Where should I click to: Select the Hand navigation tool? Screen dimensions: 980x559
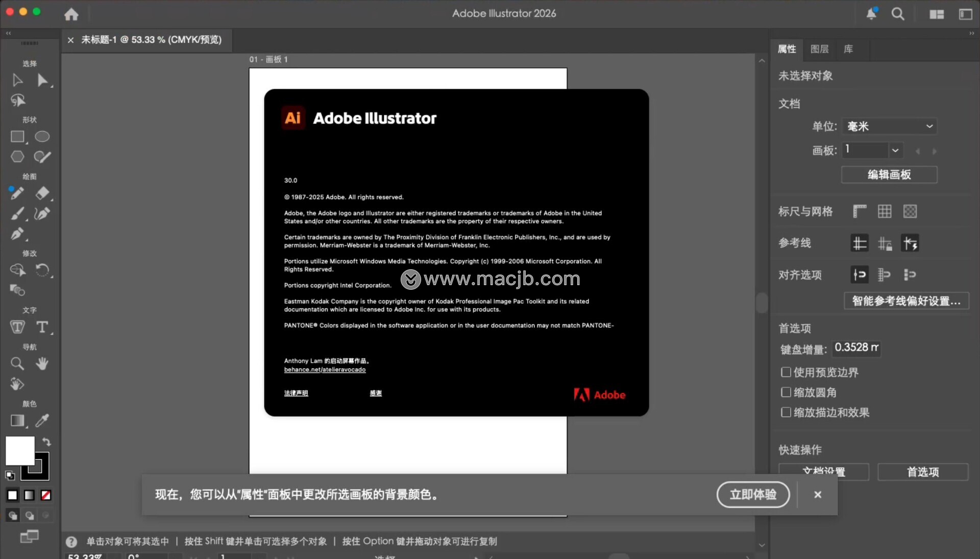click(42, 364)
